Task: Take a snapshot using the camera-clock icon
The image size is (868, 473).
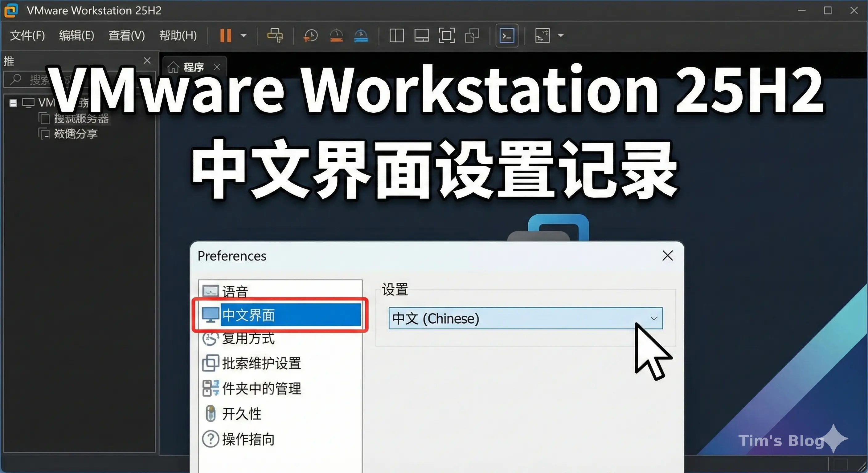Action: point(311,36)
